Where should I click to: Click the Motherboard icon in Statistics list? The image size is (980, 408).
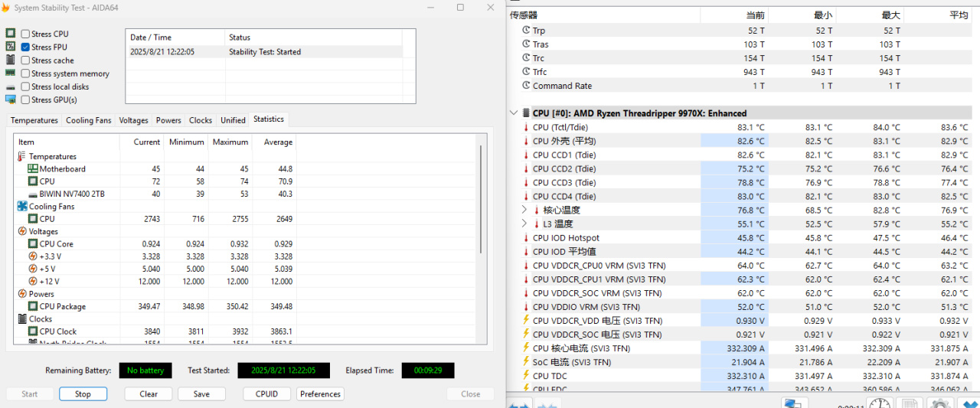tap(33, 168)
